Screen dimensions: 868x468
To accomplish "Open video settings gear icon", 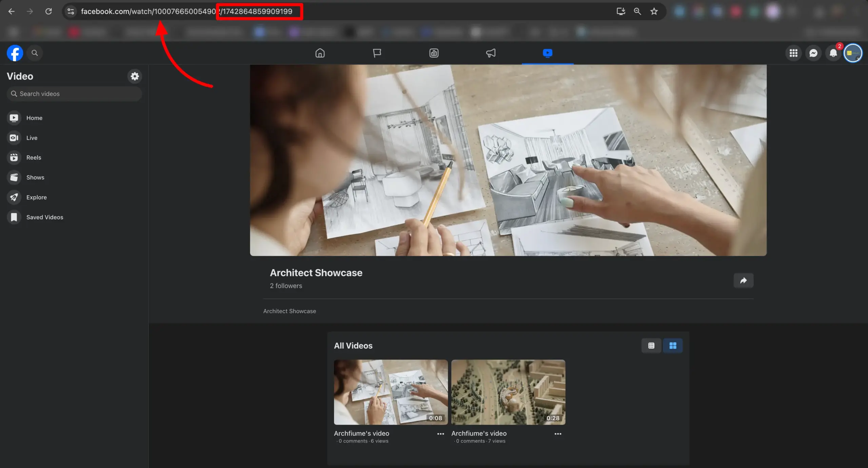I will coord(135,76).
